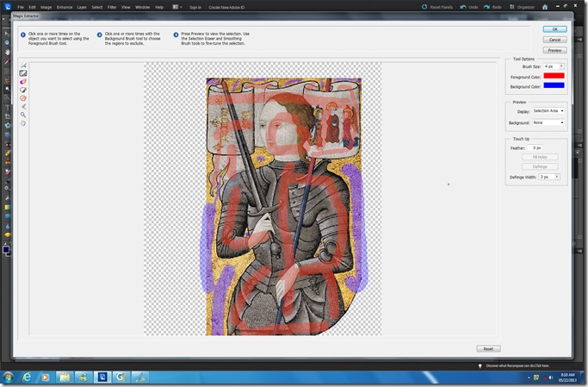This screenshot has height=387, width=588.
Task: Select the Foreground Brush tool
Action: pos(23,66)
